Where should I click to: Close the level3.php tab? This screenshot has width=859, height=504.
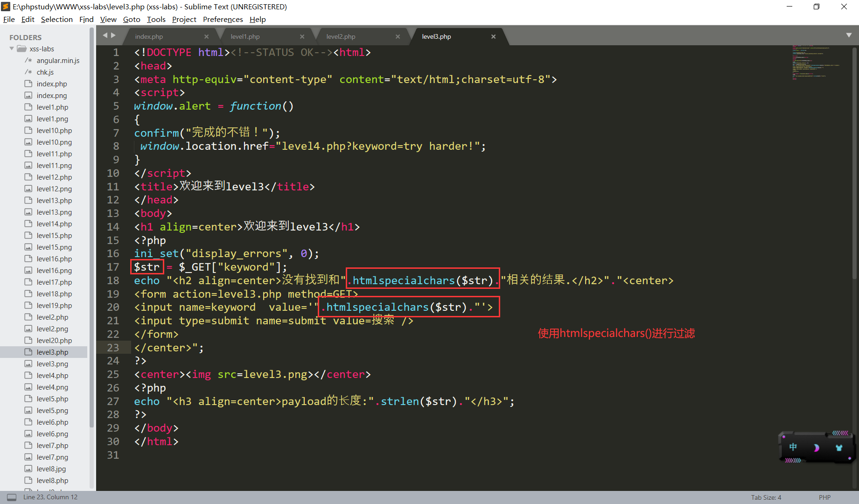[493, 36]
